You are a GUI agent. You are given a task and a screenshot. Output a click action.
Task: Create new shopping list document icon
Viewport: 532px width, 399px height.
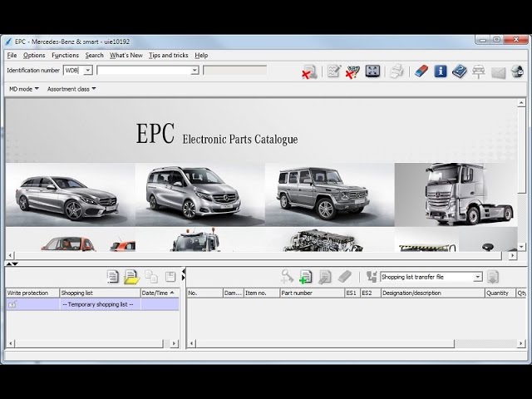coord(113,277)
